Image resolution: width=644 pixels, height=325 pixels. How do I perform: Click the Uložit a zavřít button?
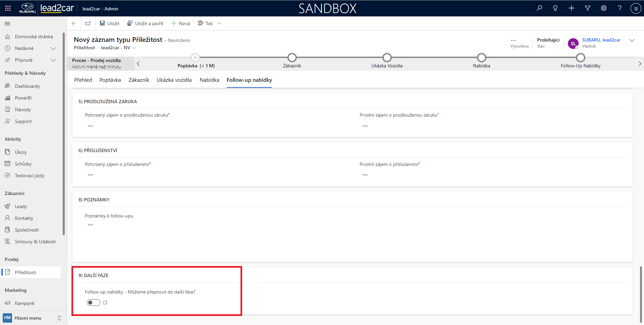(145, 23)
